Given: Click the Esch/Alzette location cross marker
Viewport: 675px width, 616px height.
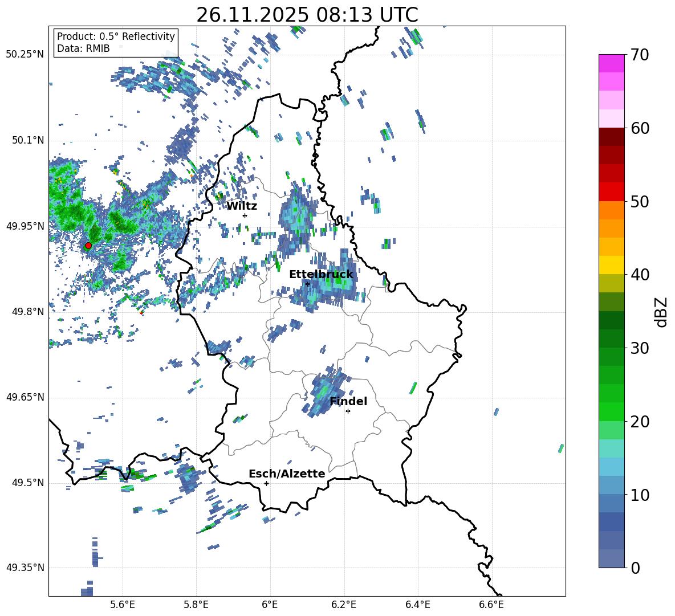Looking at the screenshot, I should tap(266, 483).
